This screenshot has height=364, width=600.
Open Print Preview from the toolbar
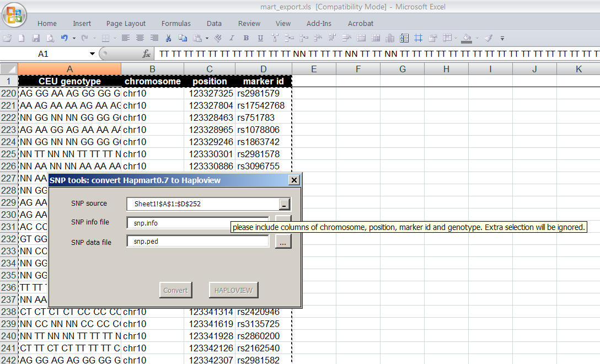point(50,38)
